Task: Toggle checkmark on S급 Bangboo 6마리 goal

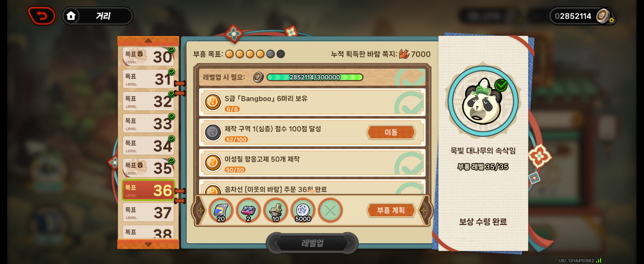Action: pos(410,102)
